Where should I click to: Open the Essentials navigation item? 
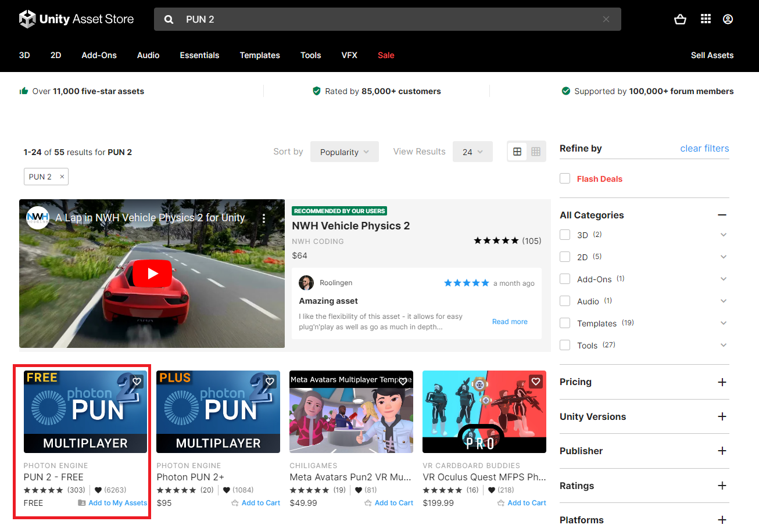point(199,55)
